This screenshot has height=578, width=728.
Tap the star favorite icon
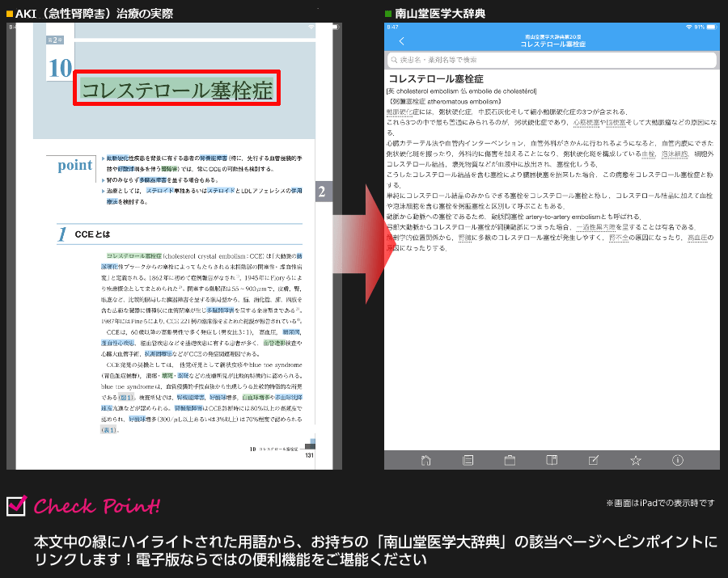[636, 460]
